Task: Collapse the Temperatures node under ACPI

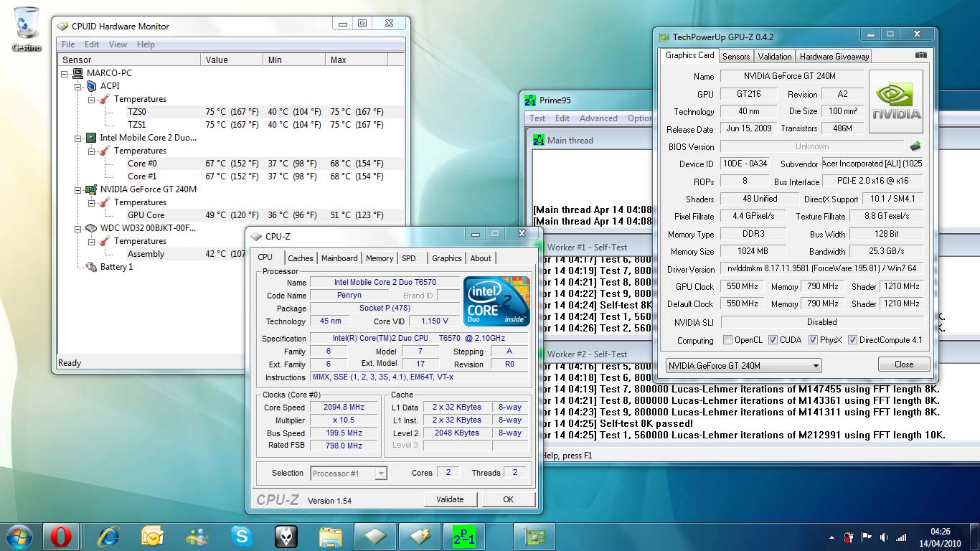Action: [91, 99]
